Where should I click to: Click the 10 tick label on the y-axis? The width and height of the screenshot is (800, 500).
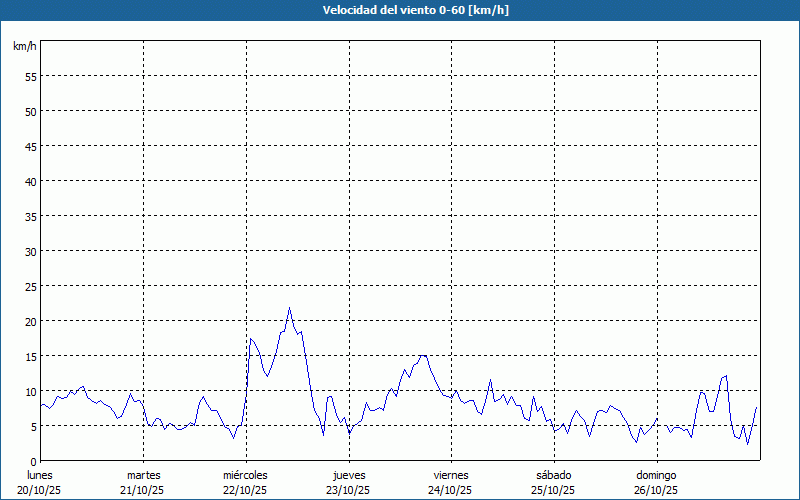tap(30, 391)
